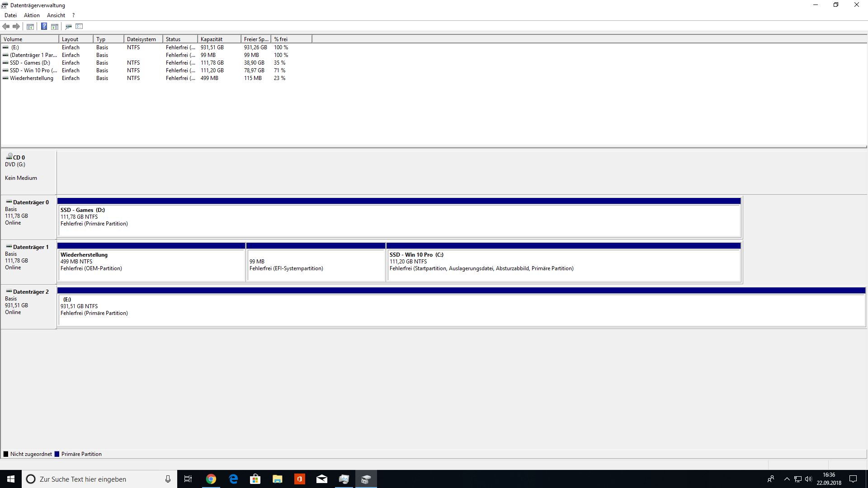This screenshot has height=488, width=868.
Task: Open the Ansicht menu
Action: point(56,15)
